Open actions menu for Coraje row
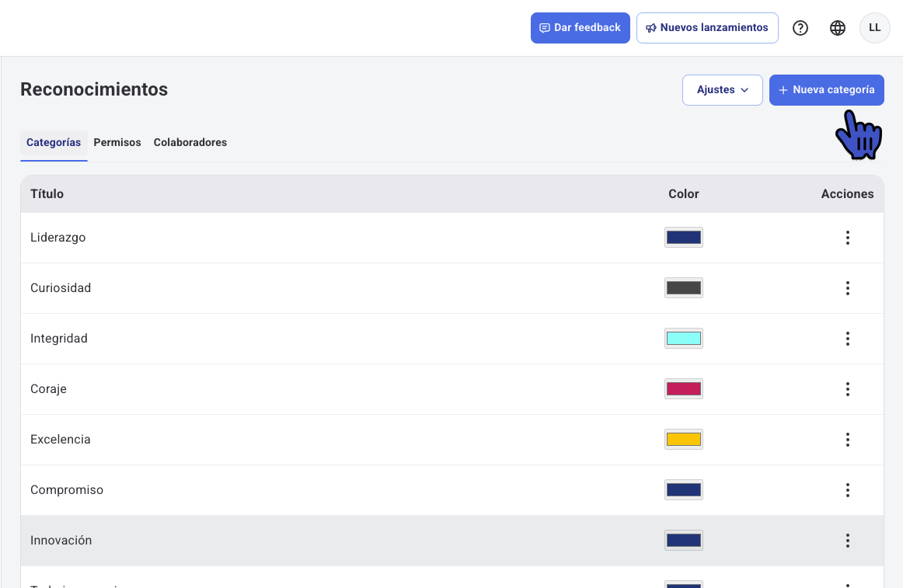This screenshot has height=588, width=903. [x=847, y=389]
